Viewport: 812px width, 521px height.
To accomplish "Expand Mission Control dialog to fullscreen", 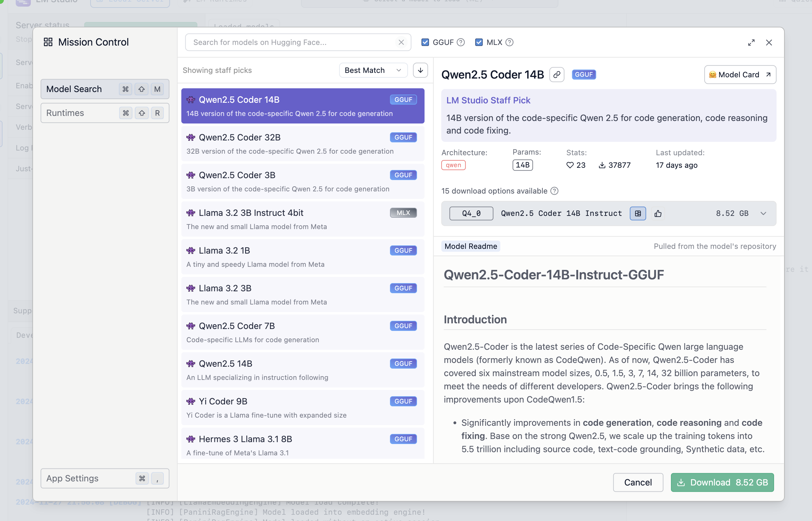I will [x=751, y=43].
